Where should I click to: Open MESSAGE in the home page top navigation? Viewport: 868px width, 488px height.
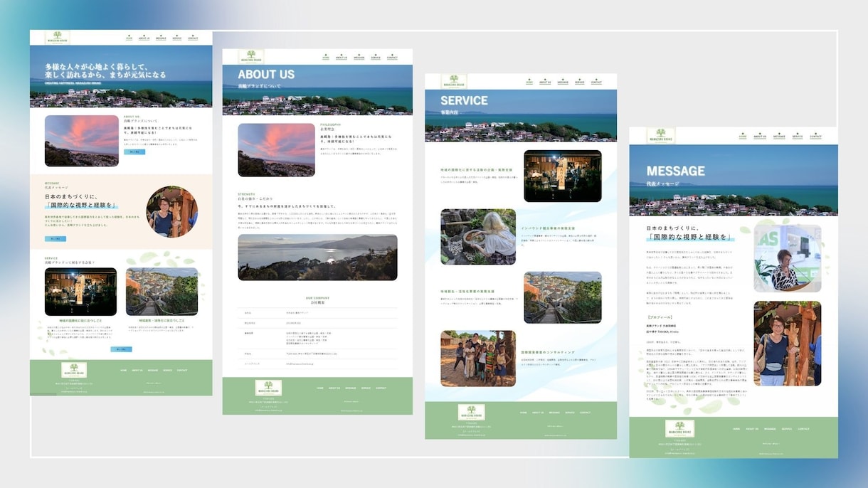(161, 38)
